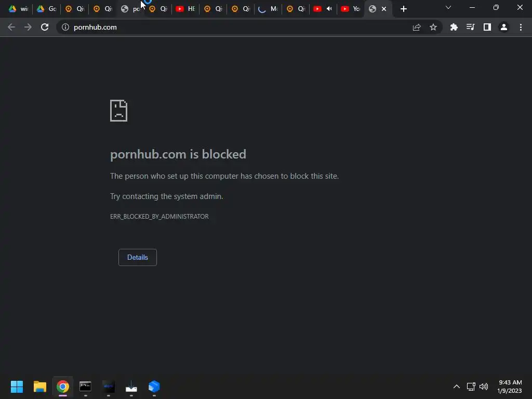Close the active blocked-site tab
Screen dimensions: 532x399
[x=384, y=9]
